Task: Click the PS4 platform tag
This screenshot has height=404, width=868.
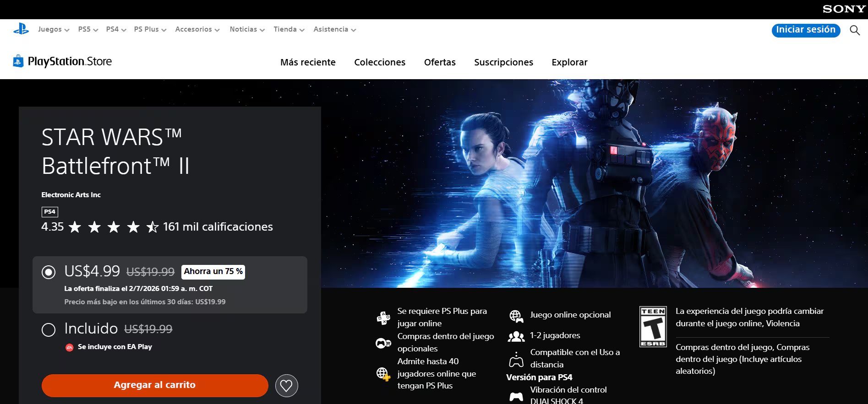Action: (x=50, y=212)
